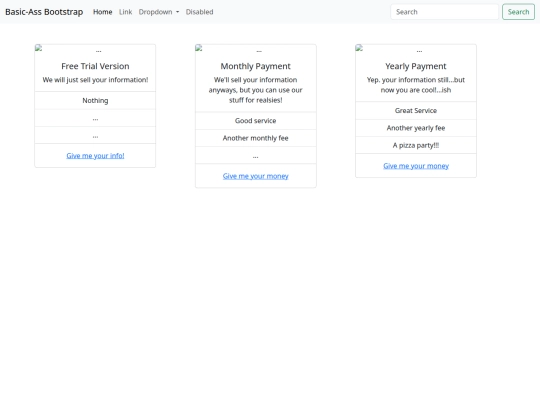Focus the Search input field
Viewport: 540px width, 405px height.
444,12
